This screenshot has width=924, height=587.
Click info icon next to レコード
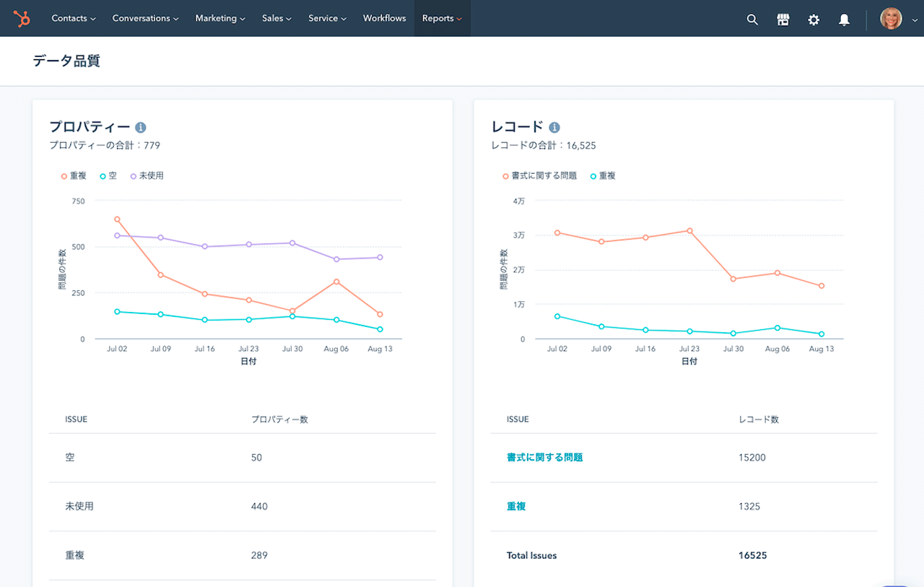(554, 128)
